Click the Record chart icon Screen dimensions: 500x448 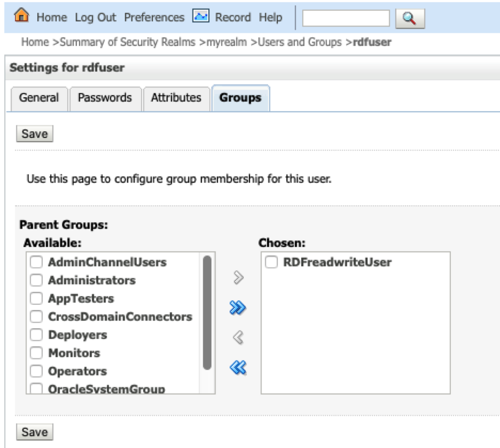pos(201,16)
